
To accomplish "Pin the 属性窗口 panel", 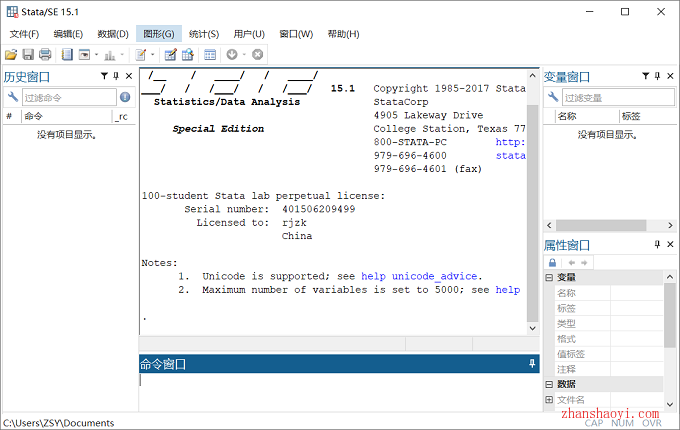I will (657, 244).
